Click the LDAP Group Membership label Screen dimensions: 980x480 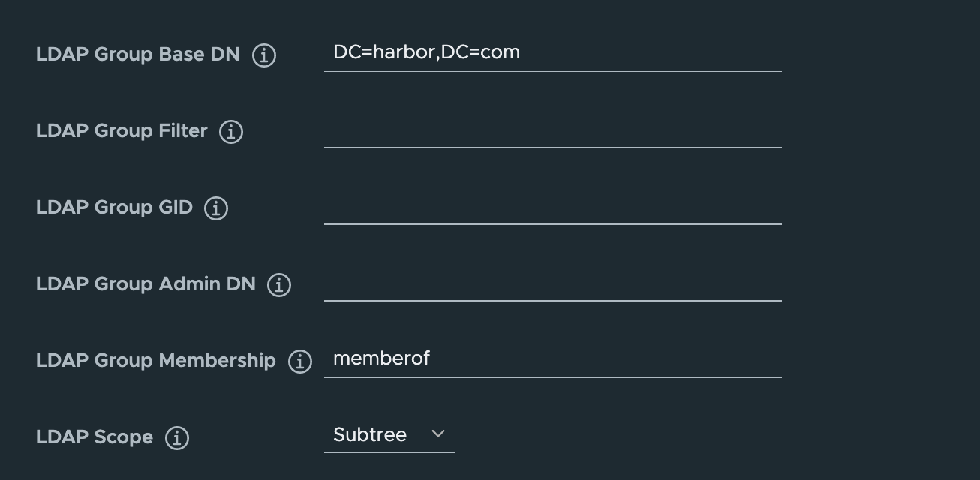(x=155, y=361)
